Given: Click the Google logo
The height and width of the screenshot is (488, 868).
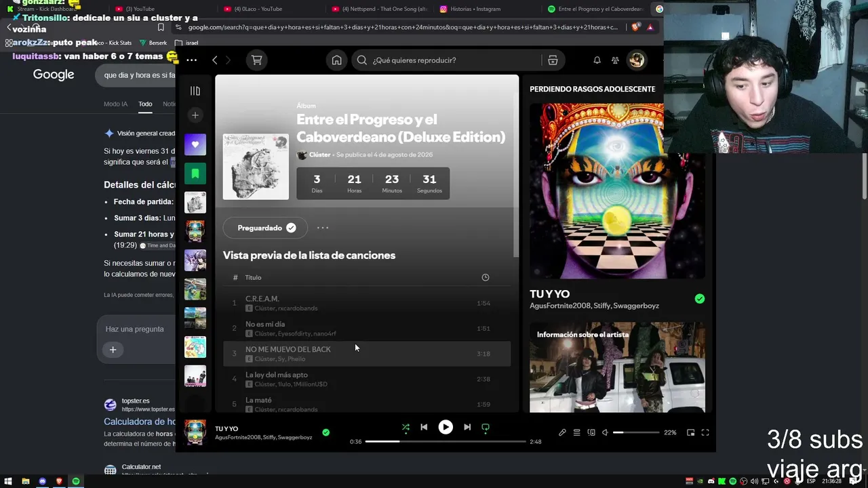Looking at the screenshot, I should coord(54,75).
